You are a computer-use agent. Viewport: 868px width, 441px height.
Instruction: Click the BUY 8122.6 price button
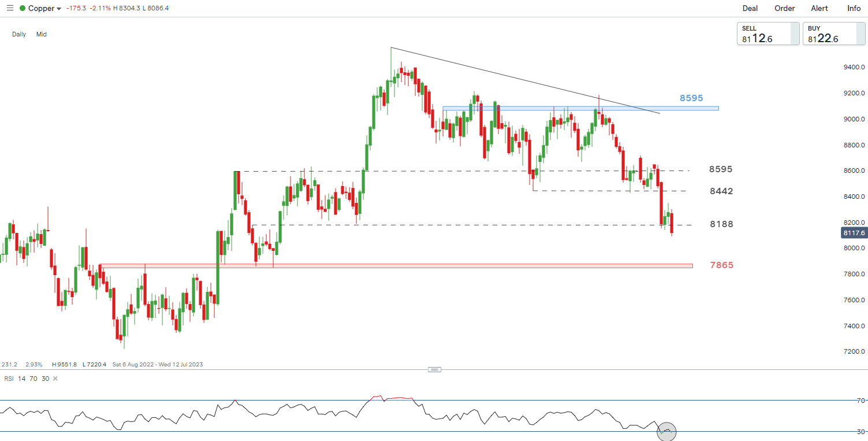(x=834, y=34)
